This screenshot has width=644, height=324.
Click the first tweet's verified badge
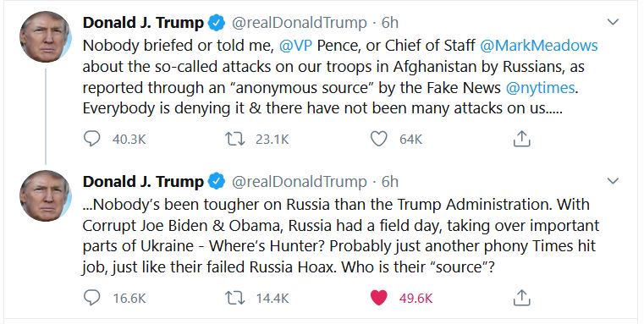tap(217, 23)
